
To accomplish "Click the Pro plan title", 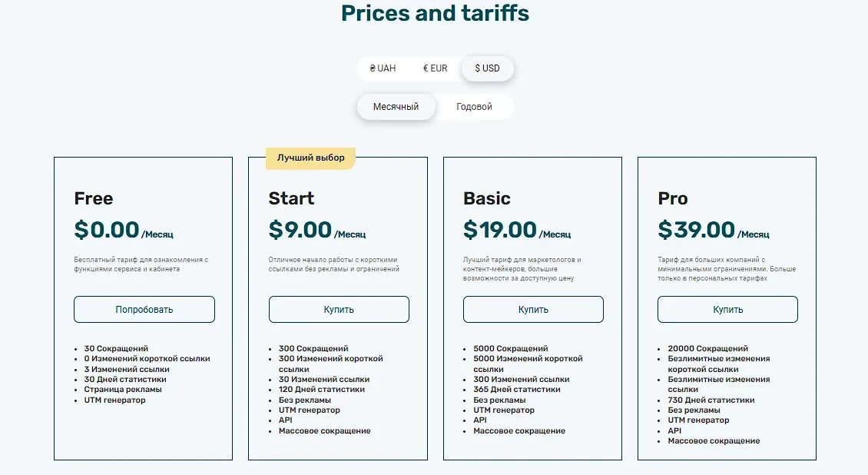I will point(673,198).
